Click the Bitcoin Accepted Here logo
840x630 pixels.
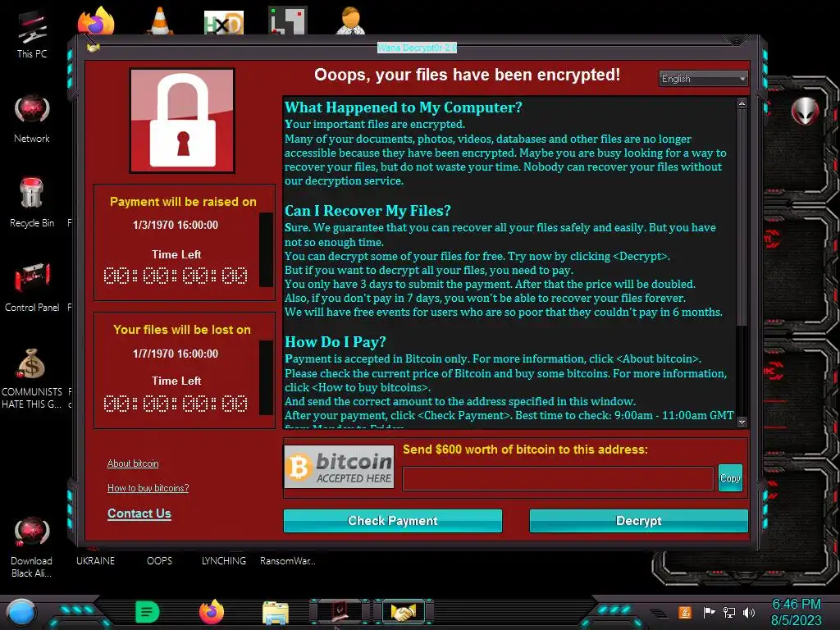point(339,467)
